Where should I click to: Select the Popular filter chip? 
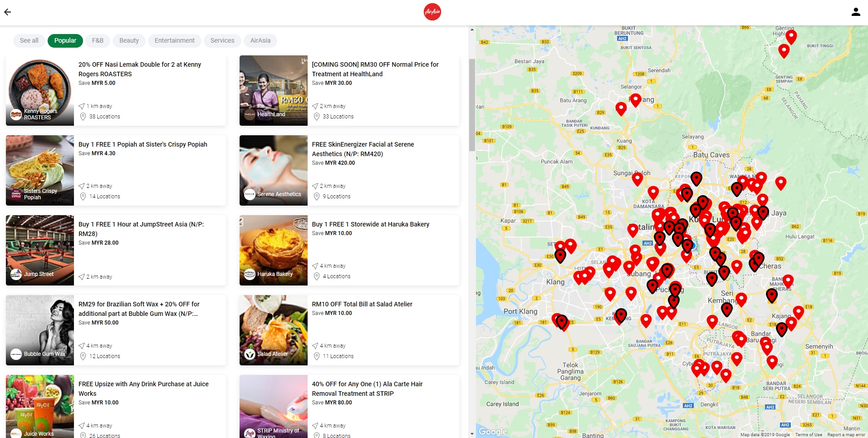click(x=65, y=40)
